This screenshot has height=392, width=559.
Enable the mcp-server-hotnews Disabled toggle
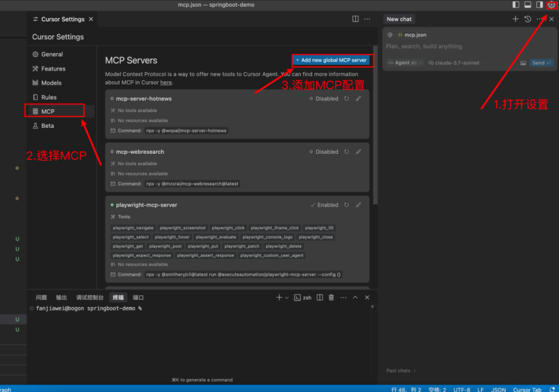tap(324, 99)
